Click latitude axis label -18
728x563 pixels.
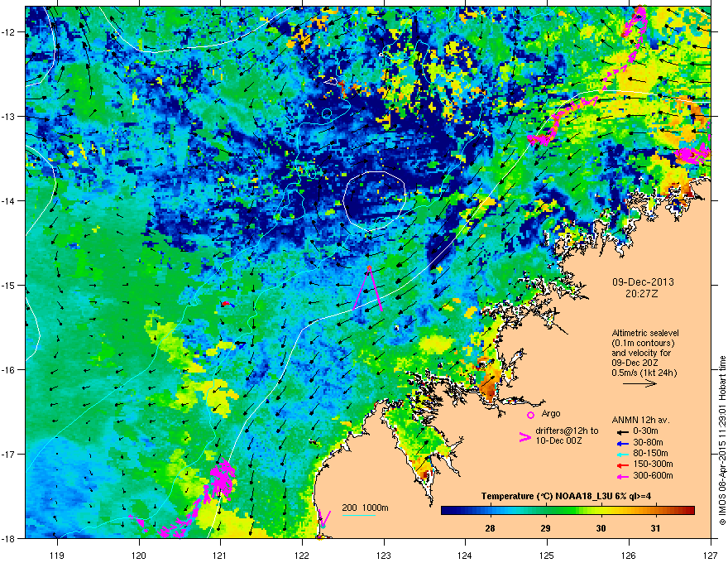tap(8, 538)
